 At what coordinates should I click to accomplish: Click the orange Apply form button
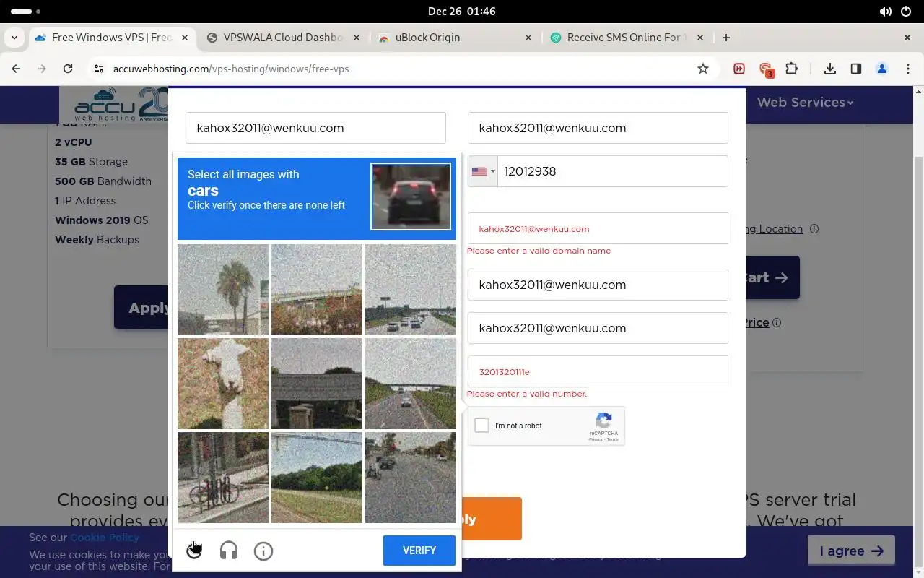click(x=492, y=519)
